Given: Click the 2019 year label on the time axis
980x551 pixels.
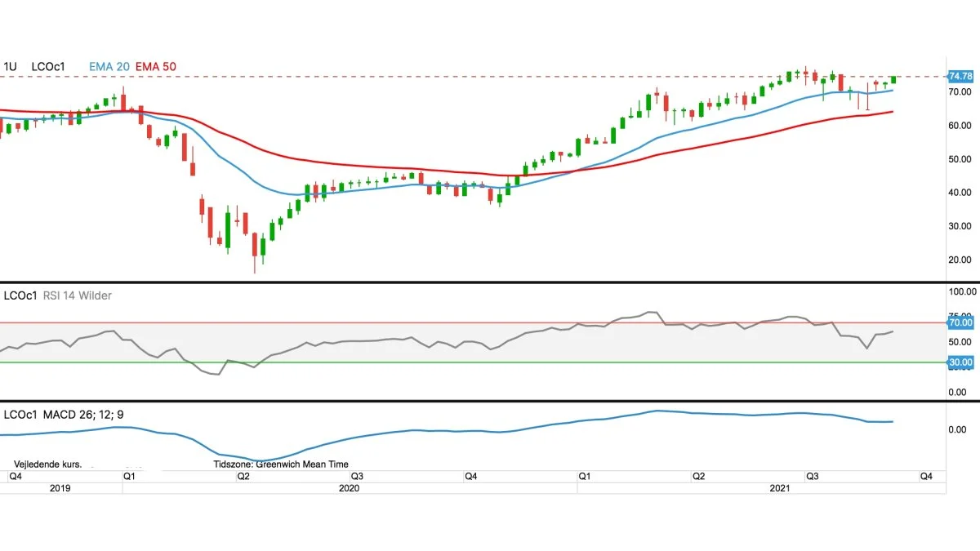Looking at the screenshot, I should click(x=59, y=488).
